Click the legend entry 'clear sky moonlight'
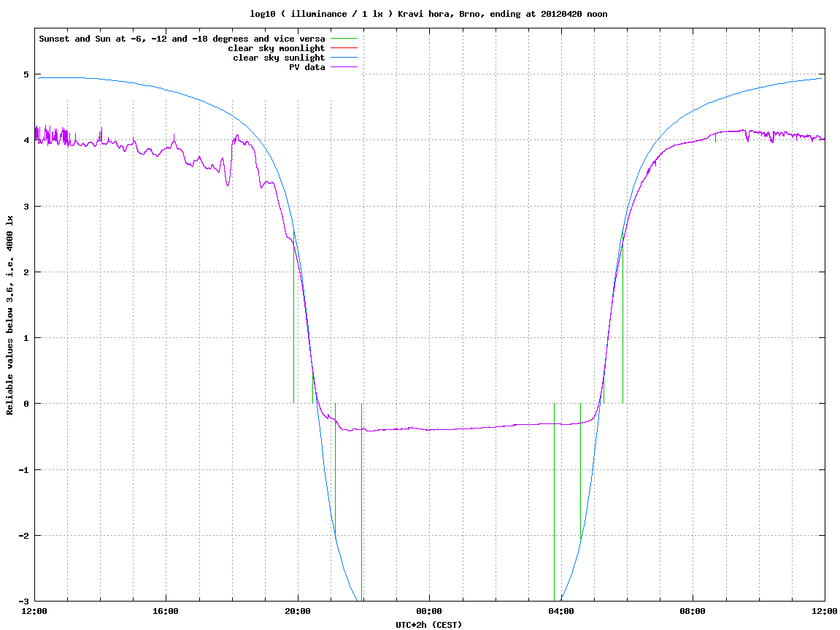 coord(277,48)
